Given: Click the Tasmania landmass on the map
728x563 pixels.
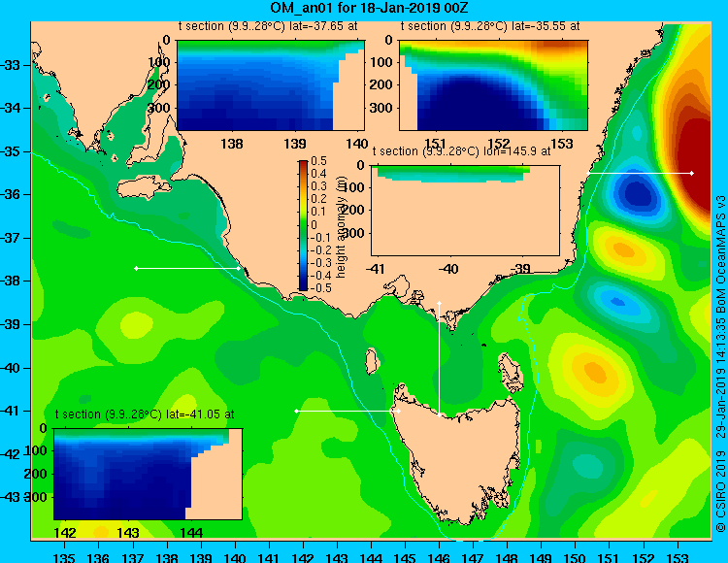Looking at the screenshot, I should (460, 459).
